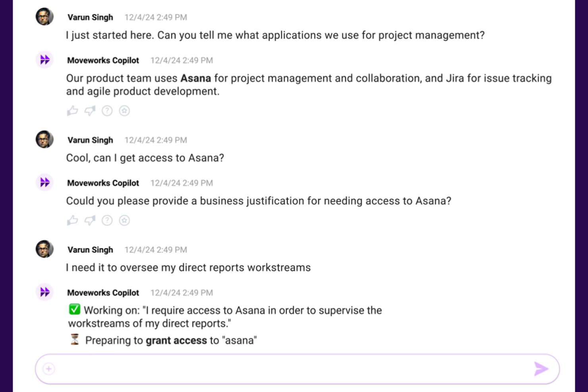Click thumbs down on the Asana/Jira answer
The width and height of the screenshot is (588, 392).
tap(90, 111)
